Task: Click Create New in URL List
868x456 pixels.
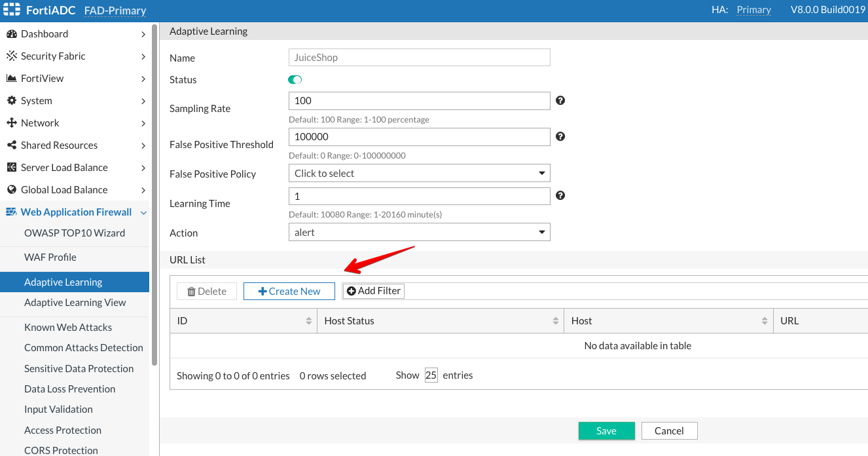Action: [289, 292]
